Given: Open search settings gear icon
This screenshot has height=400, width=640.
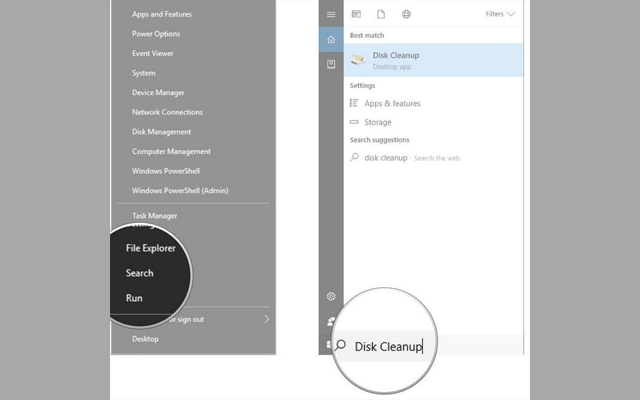Looking at the screenshot, I should 331,297.
